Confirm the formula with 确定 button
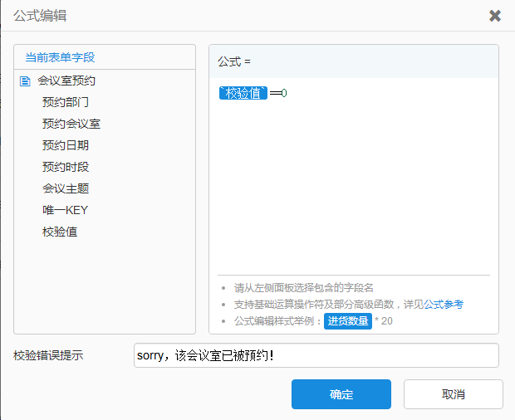Screen dimensions: 515x420 [x=341, y=394]
